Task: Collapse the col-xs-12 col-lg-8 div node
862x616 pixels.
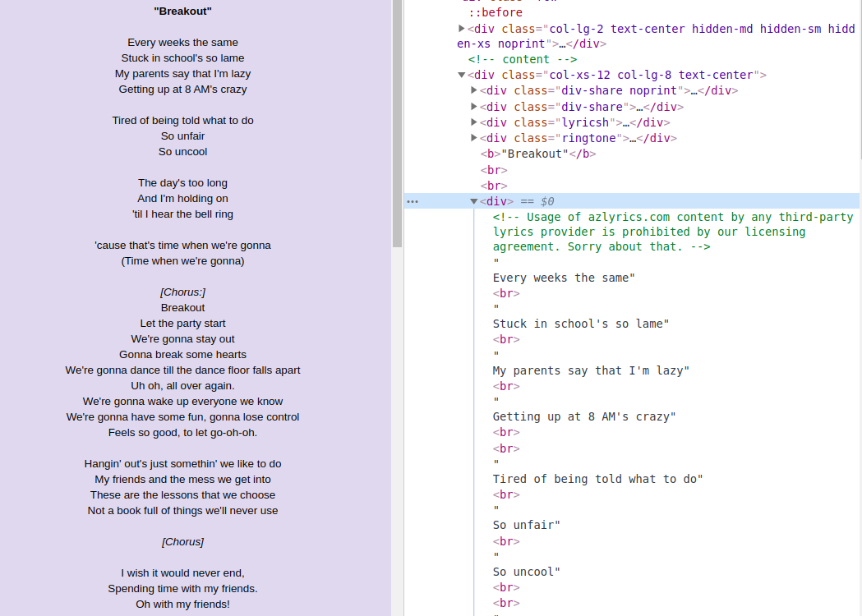Action: (x=462, y=75)
